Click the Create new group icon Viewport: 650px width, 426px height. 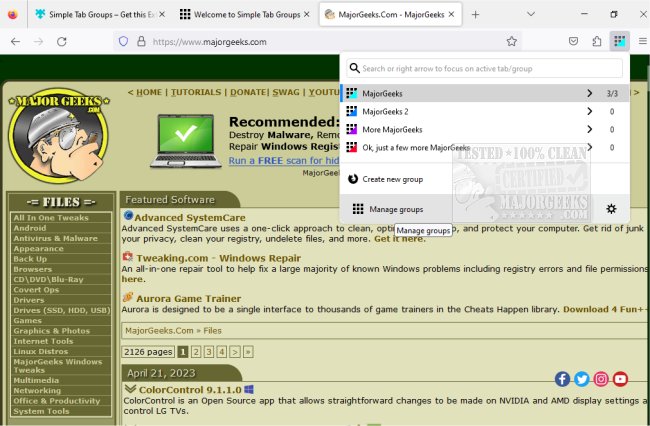coord(353,179)
